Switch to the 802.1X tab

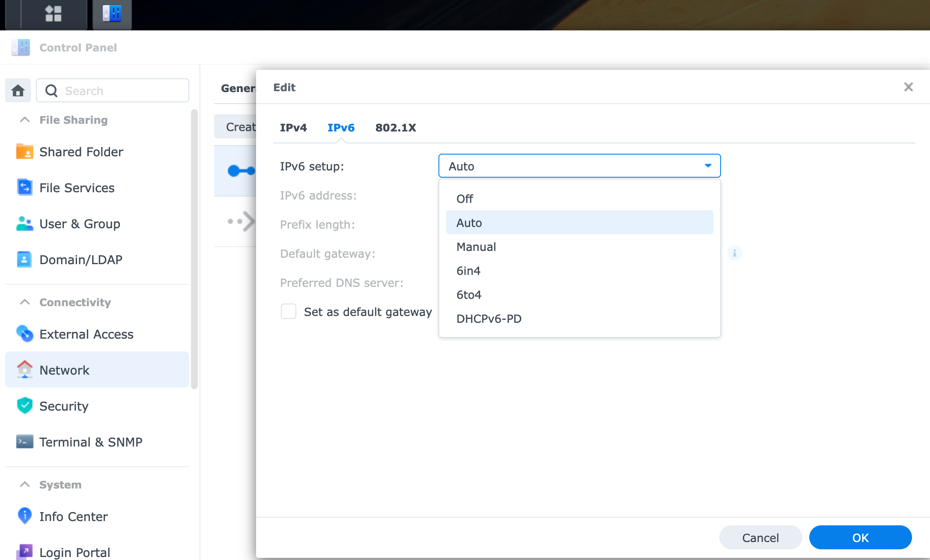[395, 128]
